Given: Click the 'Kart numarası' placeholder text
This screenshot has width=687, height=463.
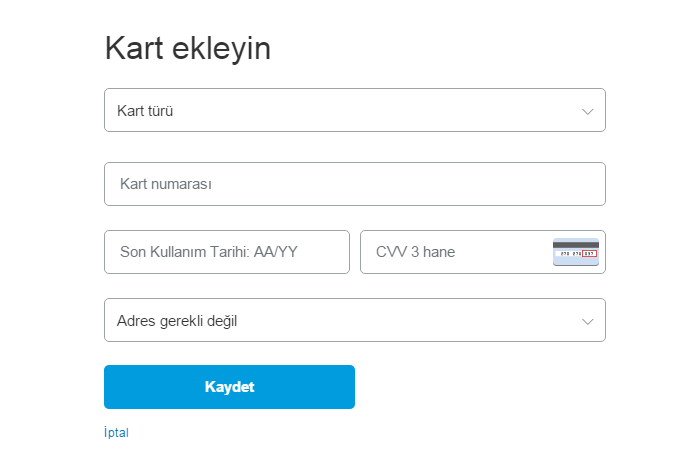Looking at the screenshot, I should (x=166, y=184).
